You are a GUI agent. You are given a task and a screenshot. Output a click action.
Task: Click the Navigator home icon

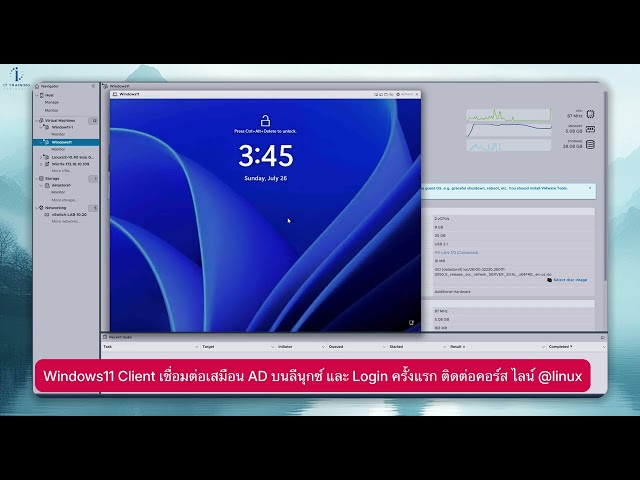click(x=37, y=87)
